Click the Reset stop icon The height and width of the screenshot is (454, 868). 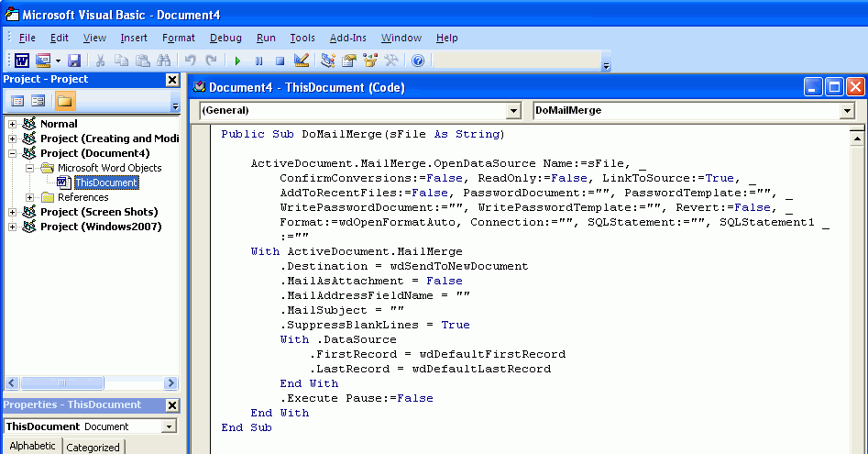coord(280,61)
